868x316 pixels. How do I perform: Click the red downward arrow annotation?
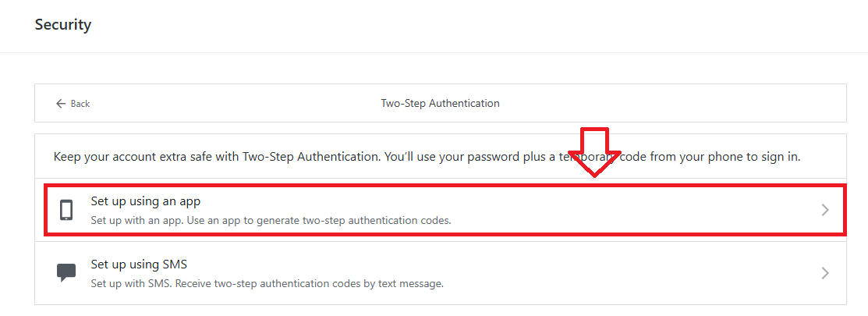pyautogui.click(x=594, y=151)
